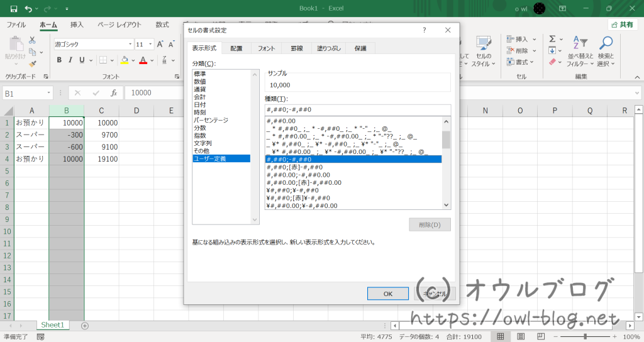Open the 挿入 ribbon tab

click(x=77, y=25)
